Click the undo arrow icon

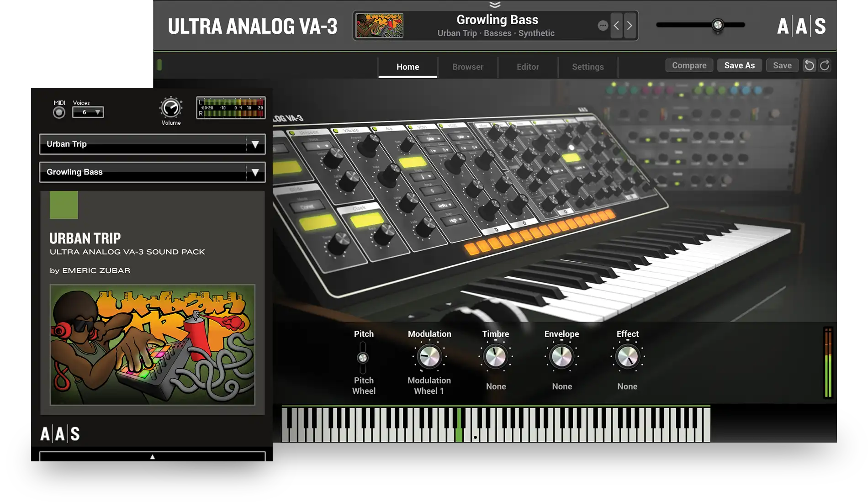coord(809,65)
